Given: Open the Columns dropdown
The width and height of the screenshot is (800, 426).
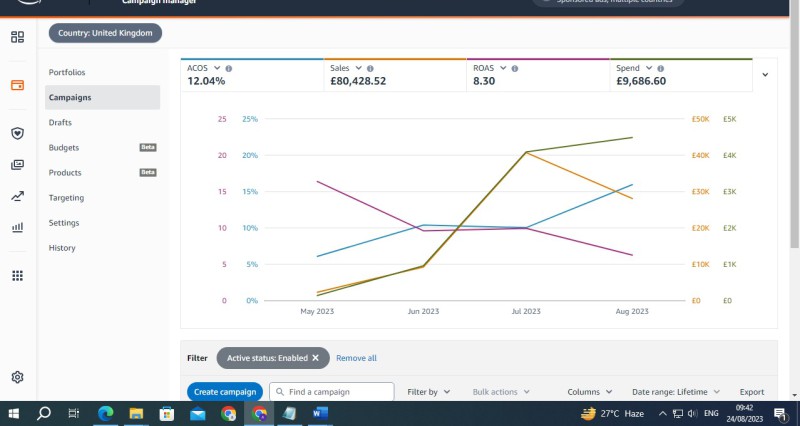Looking at the screenshot, I should coord(590,392).
